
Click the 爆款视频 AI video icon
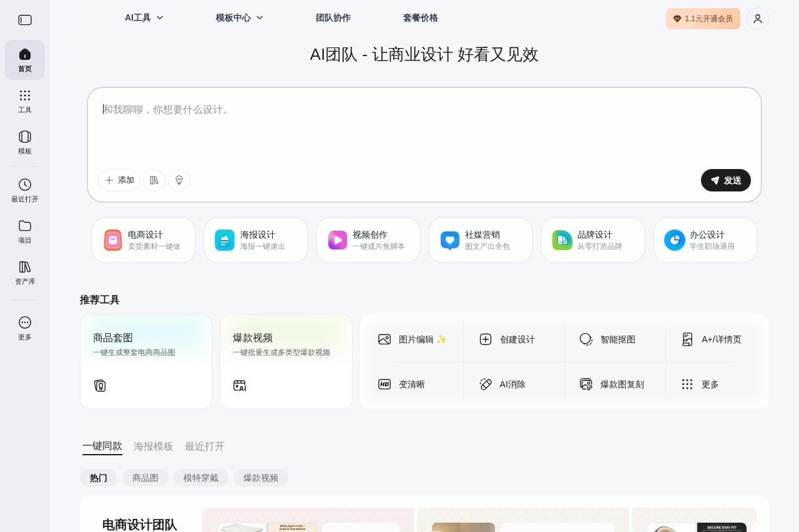(240, 385)
